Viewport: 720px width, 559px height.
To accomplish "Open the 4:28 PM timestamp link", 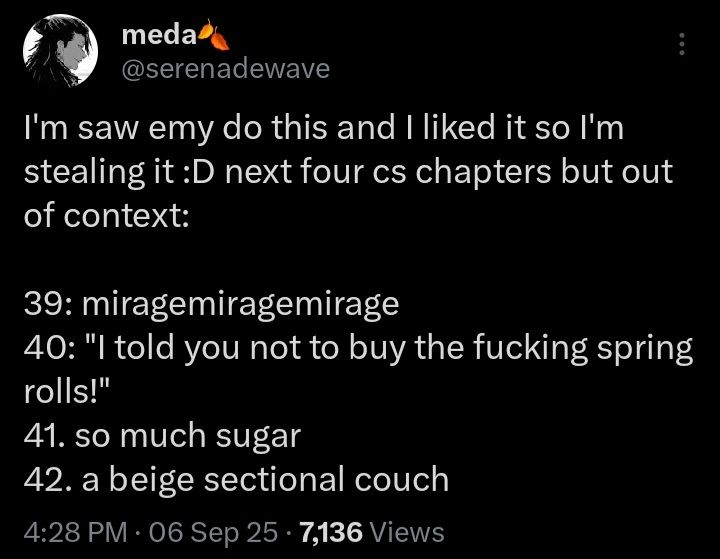I will click(75, 532).
